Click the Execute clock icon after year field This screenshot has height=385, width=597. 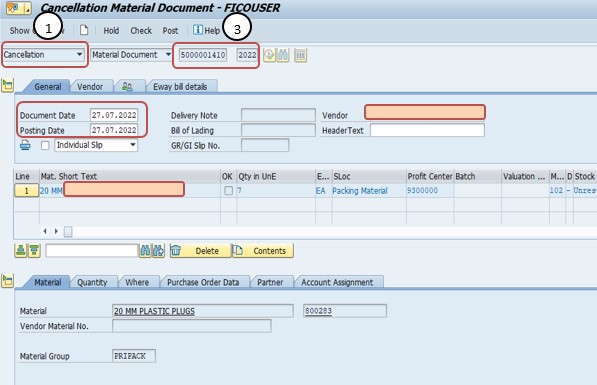pos(269,55)
